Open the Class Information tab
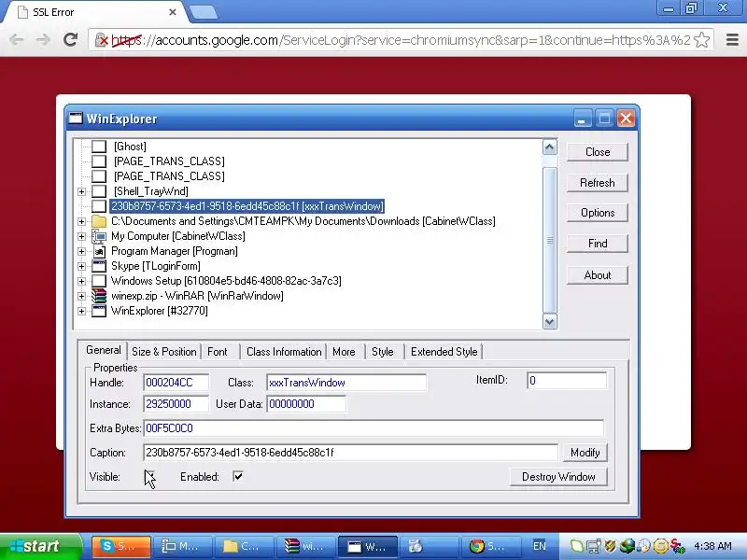Viewport: 747px width, 560px height. (284, 352)
